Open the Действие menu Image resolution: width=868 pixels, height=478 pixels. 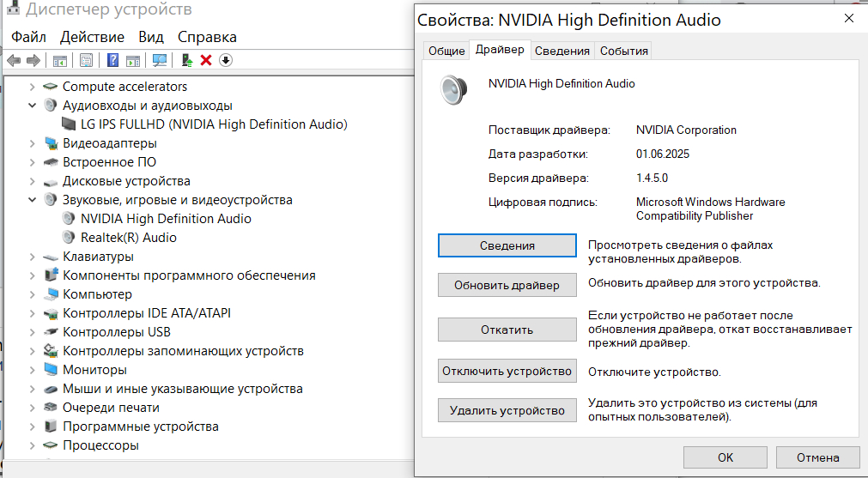[x=93, y=37]
